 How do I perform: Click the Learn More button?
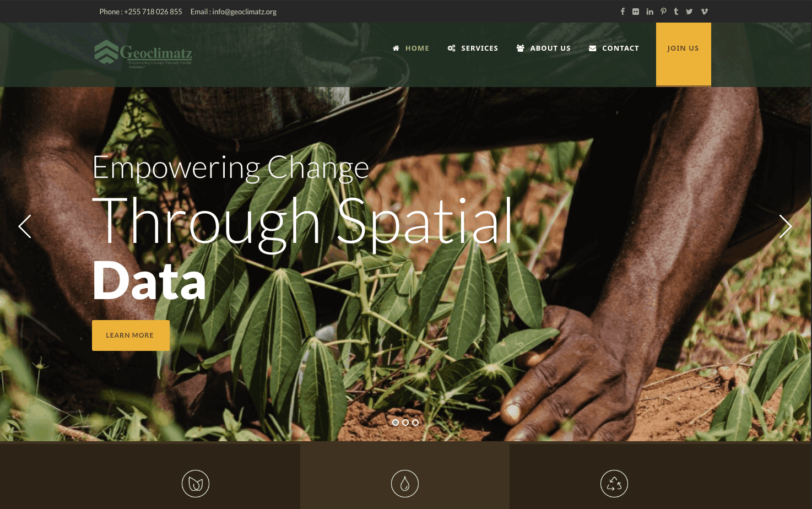click(131, 335)
